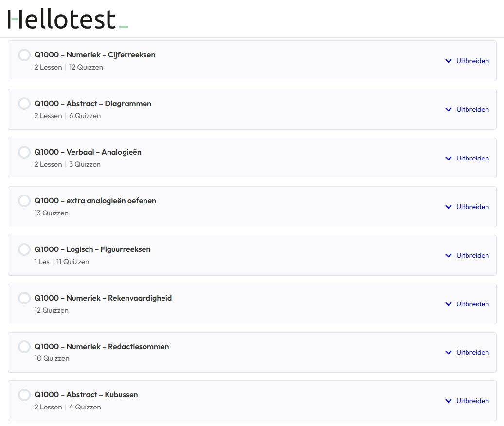Image resolution: width=504 pixels, height=426 pixels.
Task: Expand the Logisch – Figuurreeksen section
Action: point(467,255)
